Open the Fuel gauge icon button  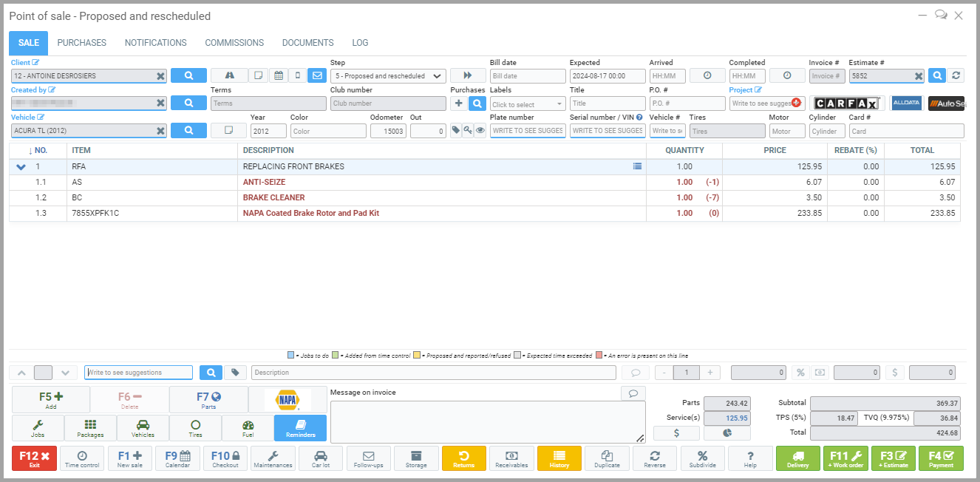coord(248,428)
